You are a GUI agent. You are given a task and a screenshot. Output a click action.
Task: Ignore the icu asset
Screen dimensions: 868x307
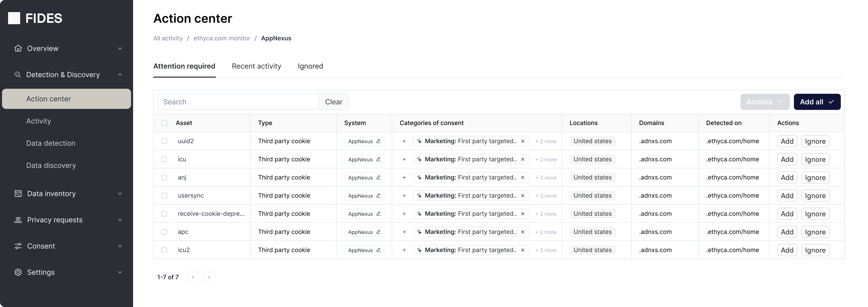815,159
